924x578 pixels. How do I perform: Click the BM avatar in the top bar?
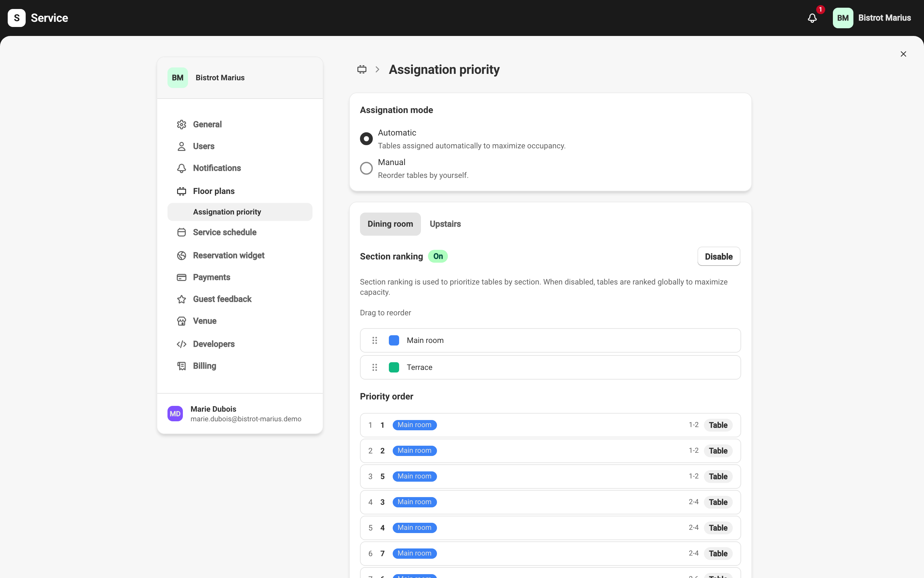(x=843, y=18)
